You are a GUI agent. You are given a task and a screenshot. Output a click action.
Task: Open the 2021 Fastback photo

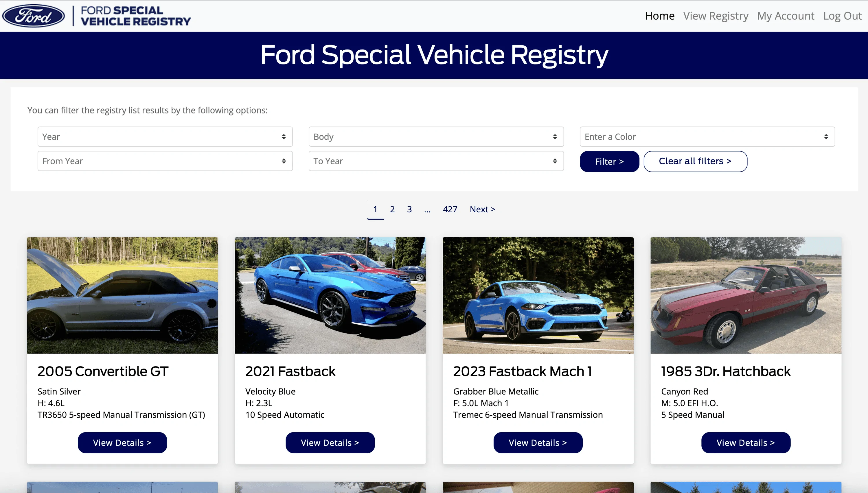click(330, 295)
